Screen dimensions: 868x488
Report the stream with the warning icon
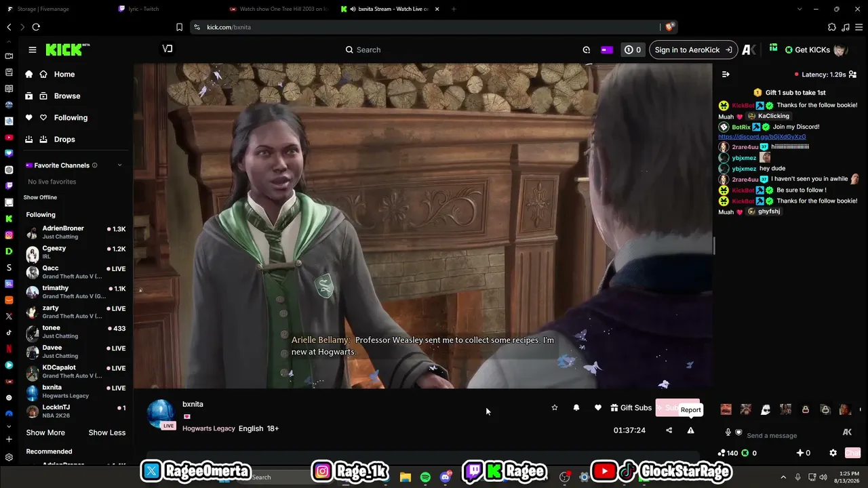pyautogui.click(x=690, y=430)
